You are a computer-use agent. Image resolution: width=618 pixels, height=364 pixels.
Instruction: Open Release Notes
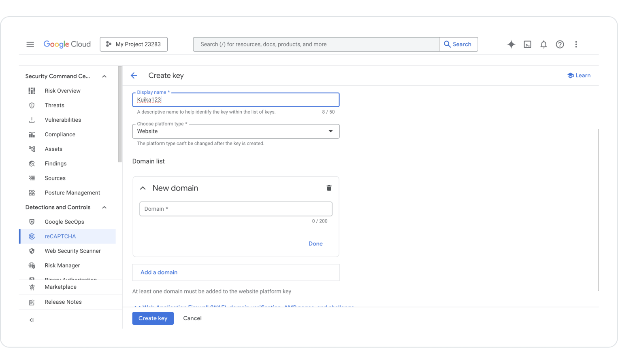point(63,302)
